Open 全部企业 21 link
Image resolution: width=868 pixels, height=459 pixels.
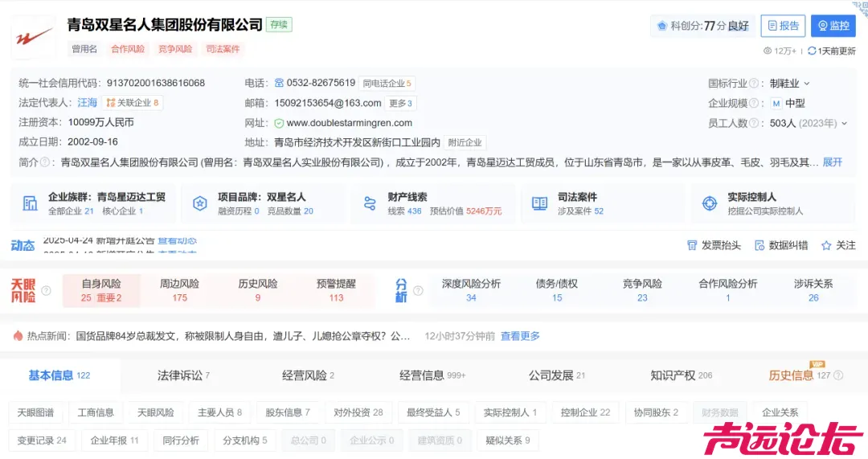tap(71, 211)
